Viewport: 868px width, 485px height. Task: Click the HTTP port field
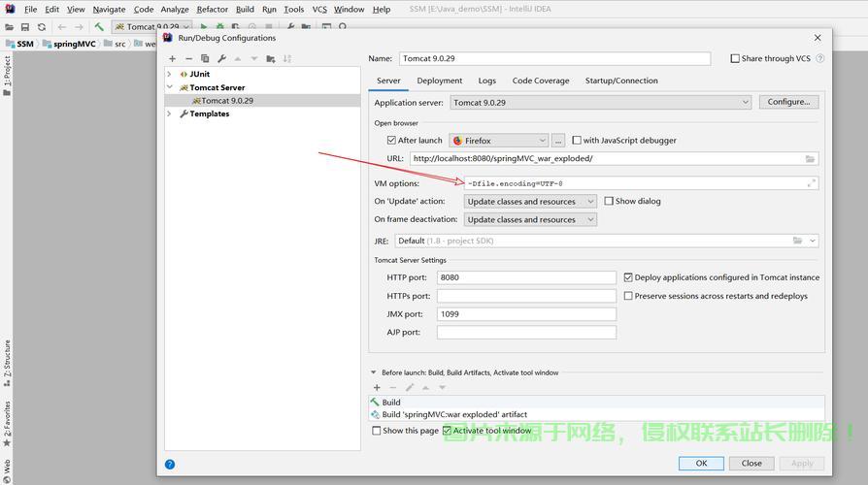coord(526,277)
